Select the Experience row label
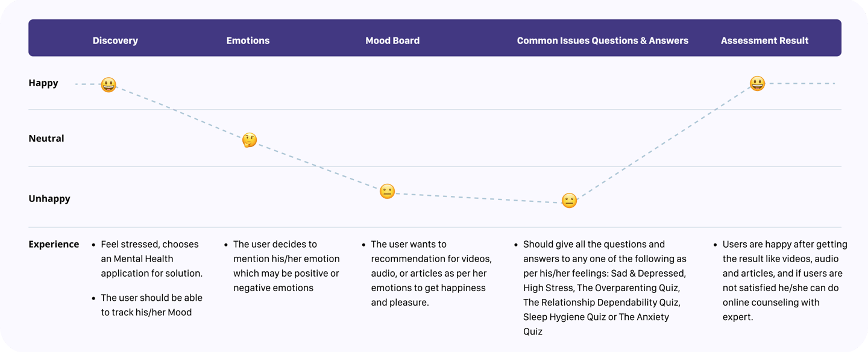 [54, 244]
